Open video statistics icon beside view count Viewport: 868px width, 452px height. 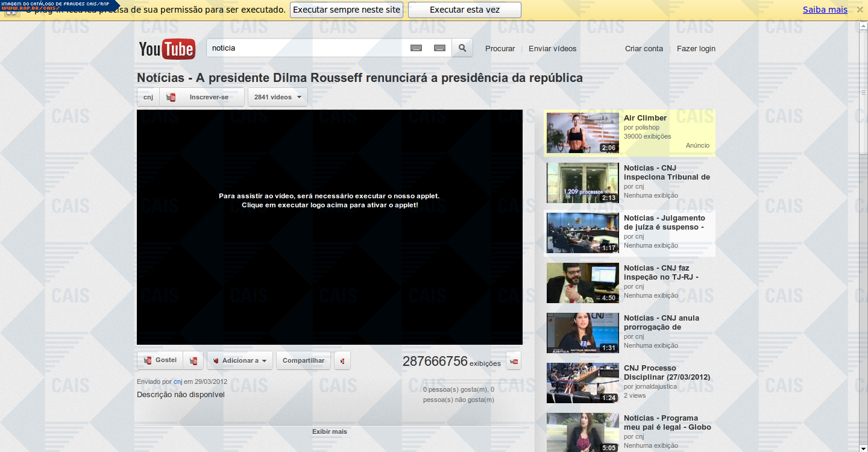click(x=514, y=360)
